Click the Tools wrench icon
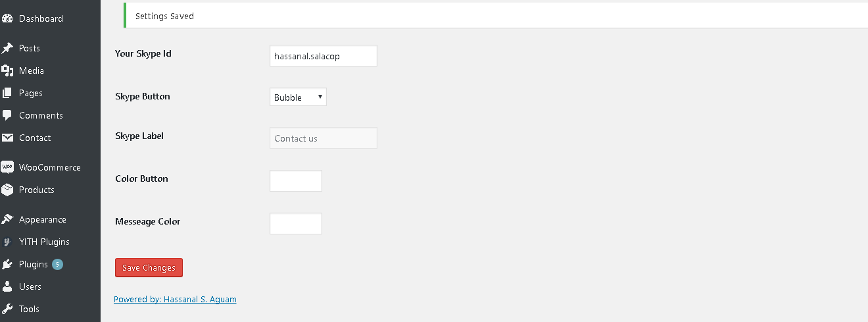 (7, 309)
